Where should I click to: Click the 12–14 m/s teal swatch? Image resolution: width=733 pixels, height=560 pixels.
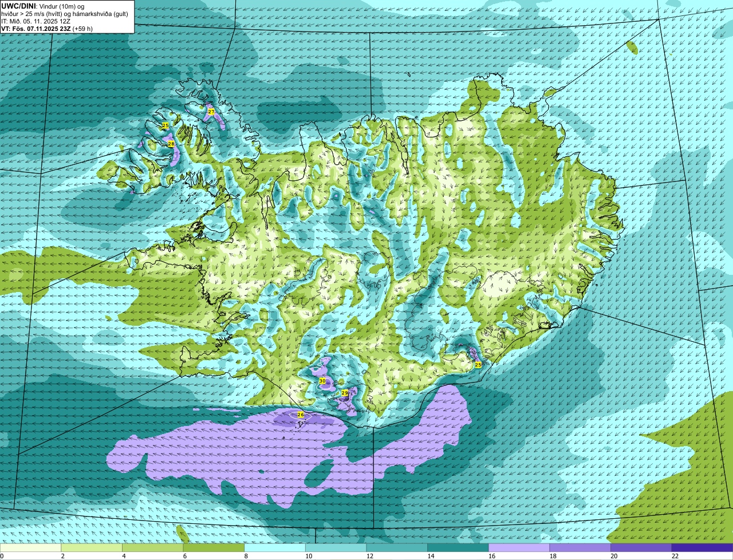coord(397,547)
